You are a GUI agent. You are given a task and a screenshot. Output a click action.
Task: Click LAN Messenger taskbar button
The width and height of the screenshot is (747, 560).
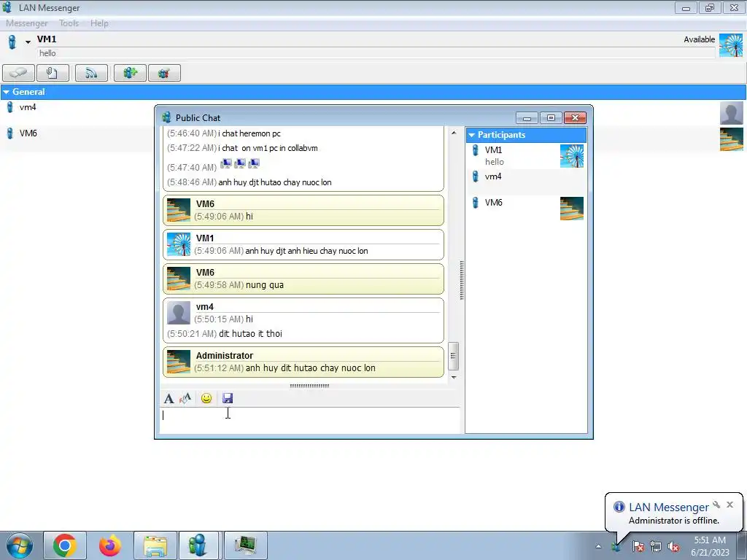[x=198, y=545]
